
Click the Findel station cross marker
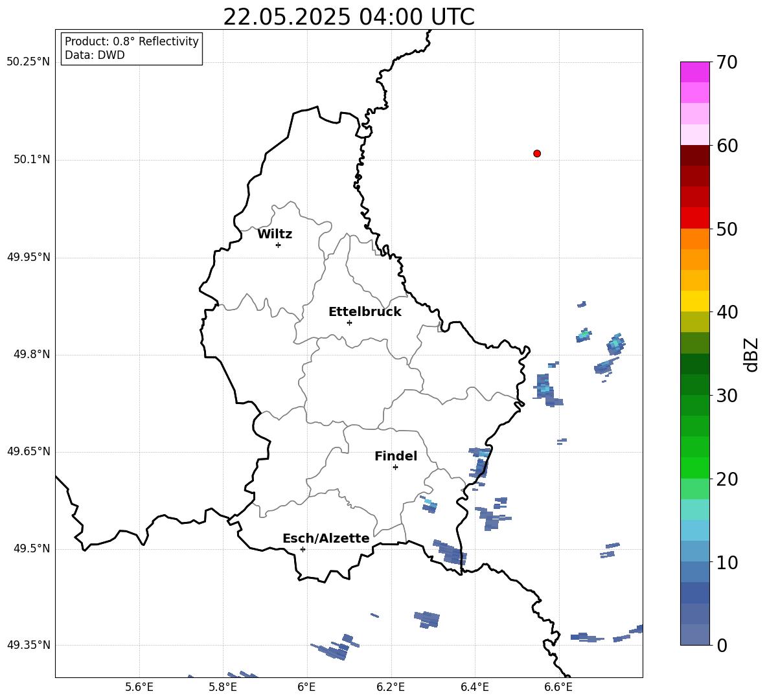pos(395,468)
